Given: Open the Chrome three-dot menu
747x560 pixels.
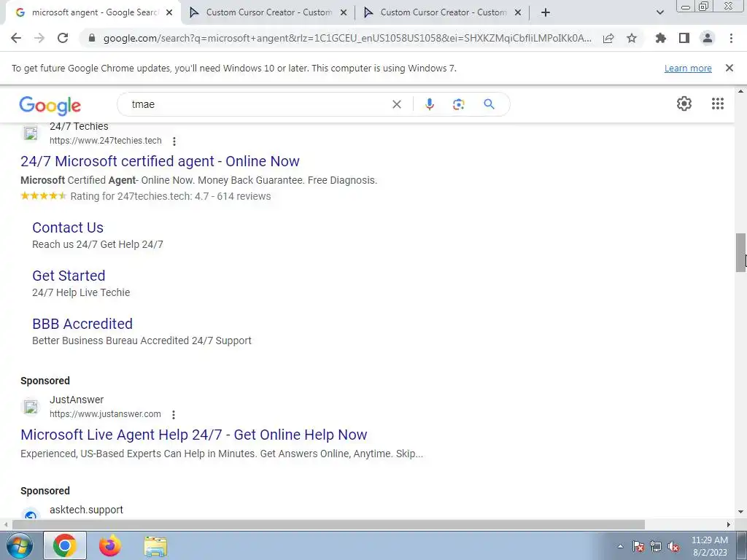Looking at the screenshot, I should coord(731,38).
